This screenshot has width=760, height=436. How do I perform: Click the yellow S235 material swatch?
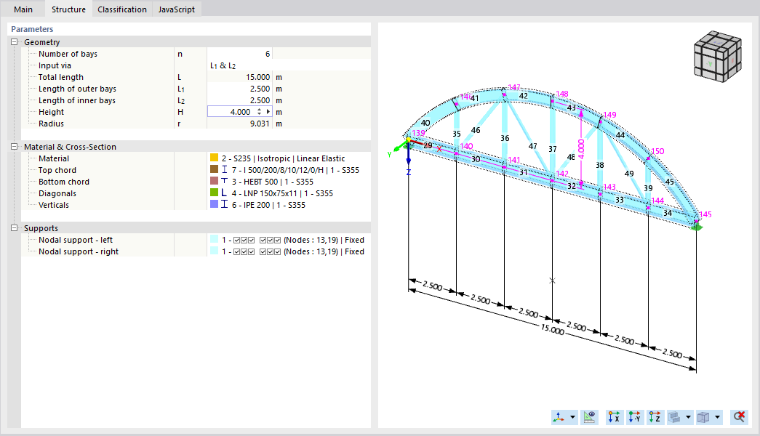(x=214, y=158)
